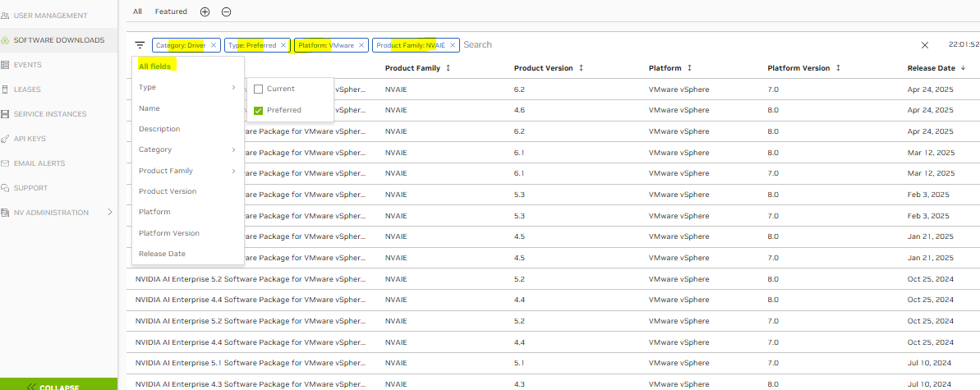The height and width of the screenshot is (390, 980).
Task: Remove the Product Family: NVAIE filter chip
Action: point(453,45)
